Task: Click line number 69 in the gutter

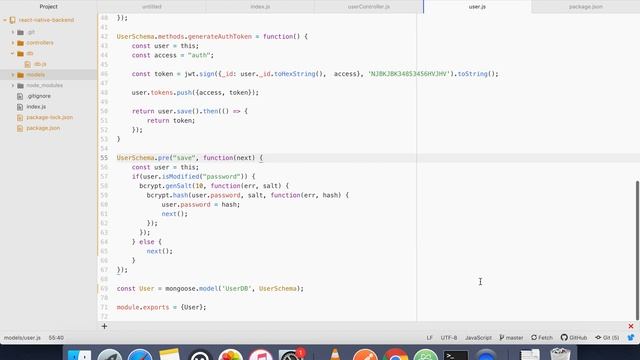Action: click(x=104, y=289)
